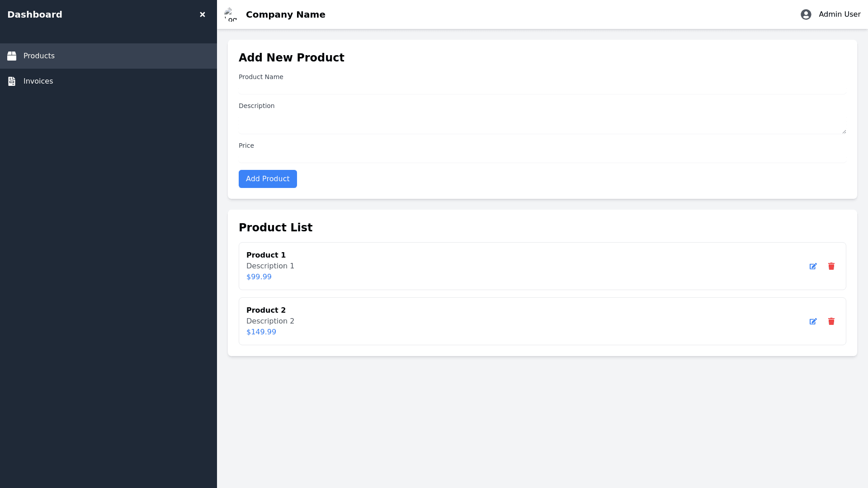The width and height of the screenshot is (868, 488).
Task: Close the Dashboard sidebar with X
Action: 203,14
